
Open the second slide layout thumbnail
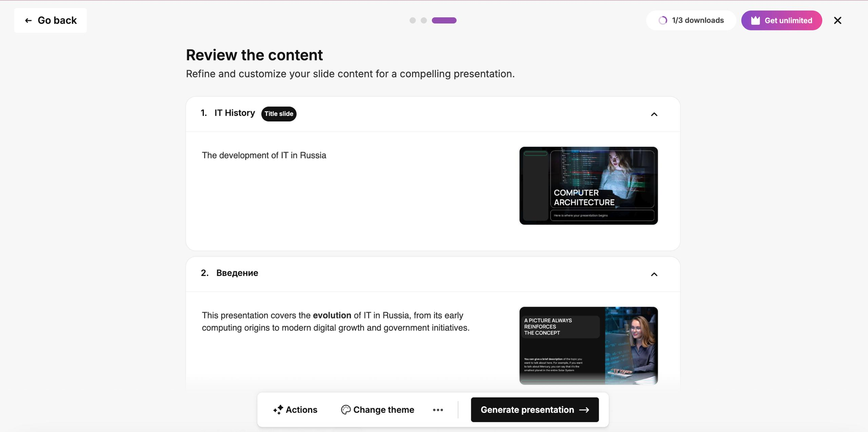tap(588, 345)
